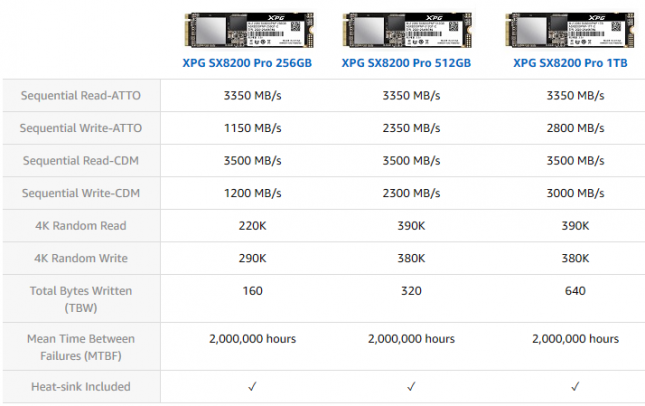Click the 512GB heat-sink checkmark
This screenshot has width=645, height=406.
pos(411,387)
